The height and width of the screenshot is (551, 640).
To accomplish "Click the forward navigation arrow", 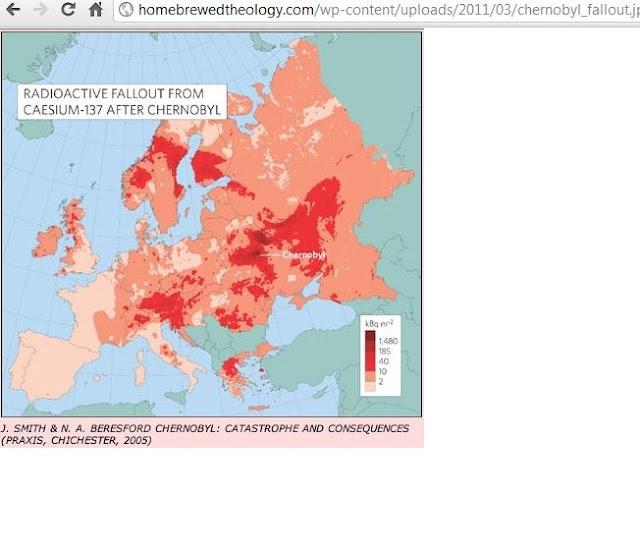I will pyautogui.click(x=40, y=9).
